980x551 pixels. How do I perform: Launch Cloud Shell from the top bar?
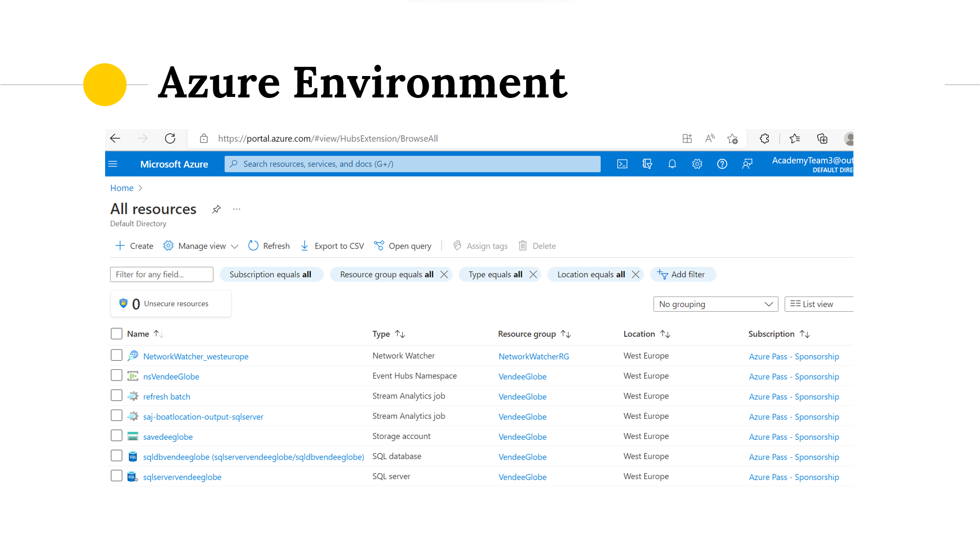pyautogui.click(x=622, y=164)
